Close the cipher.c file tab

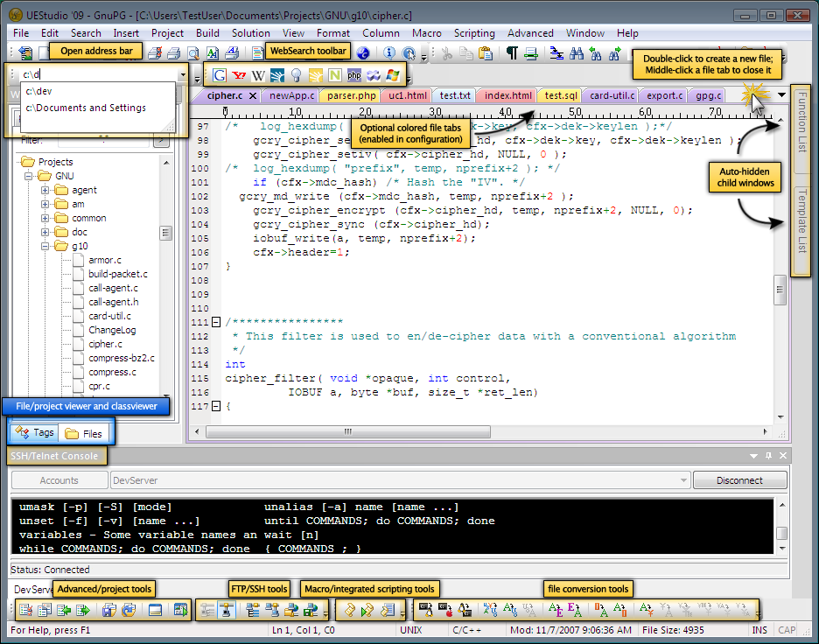253,95
